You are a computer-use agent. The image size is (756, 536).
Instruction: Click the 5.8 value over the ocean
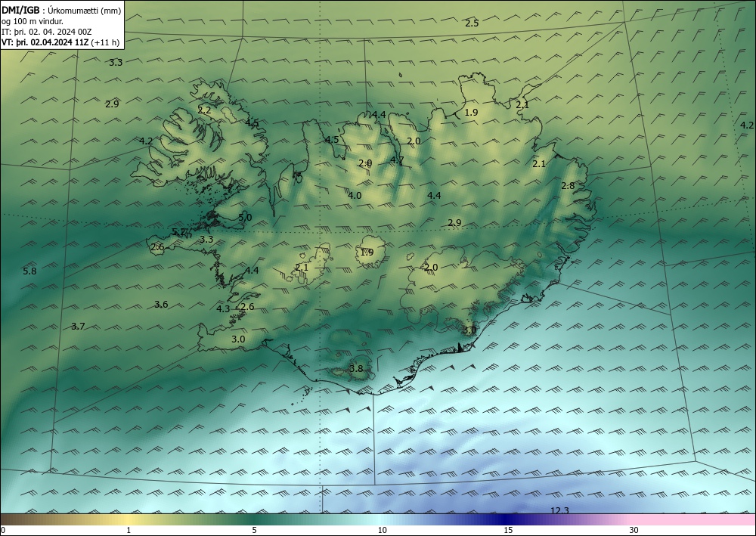click(x=30, y=271)
